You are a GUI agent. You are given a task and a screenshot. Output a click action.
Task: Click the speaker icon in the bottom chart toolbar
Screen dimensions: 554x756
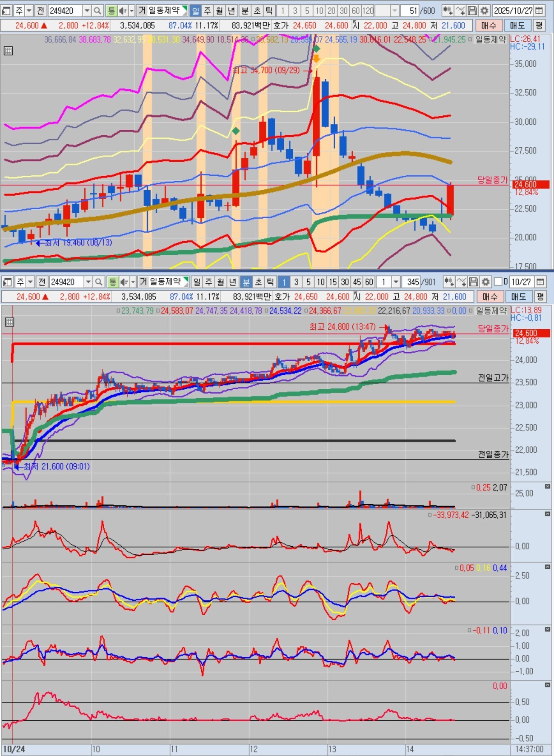(124, 282)
